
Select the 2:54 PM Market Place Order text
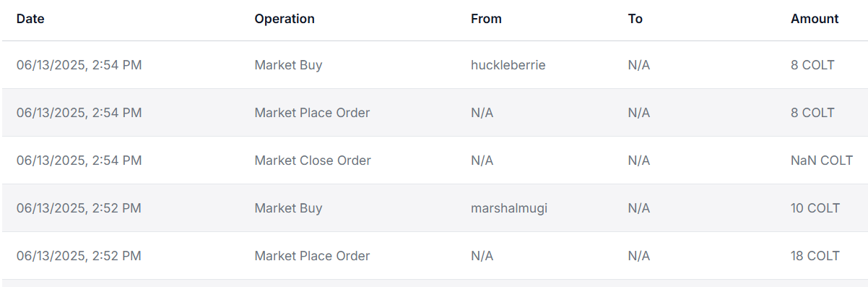[312, 113]
